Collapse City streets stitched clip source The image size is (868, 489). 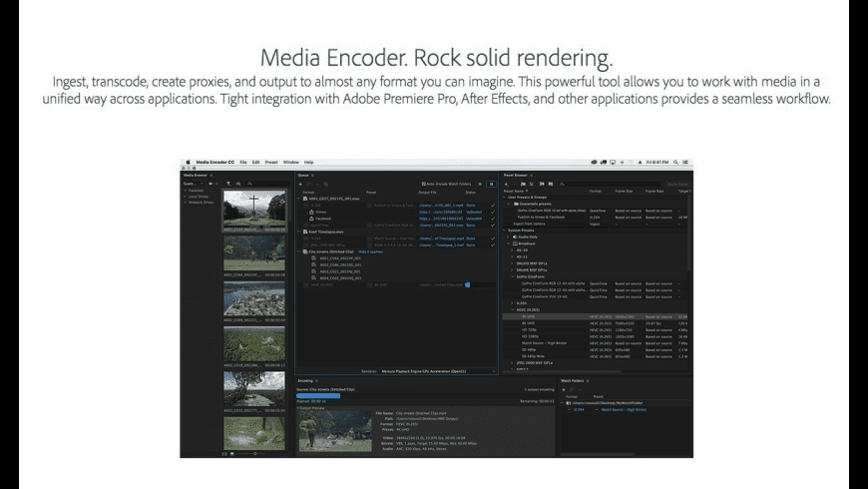[x=299, y=251]
